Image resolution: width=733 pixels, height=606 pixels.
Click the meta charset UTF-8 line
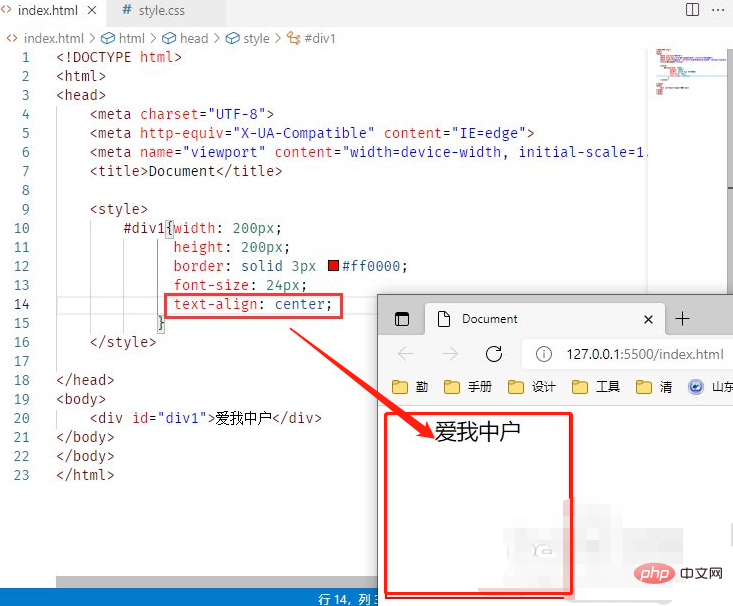click(x=182, y=114)
